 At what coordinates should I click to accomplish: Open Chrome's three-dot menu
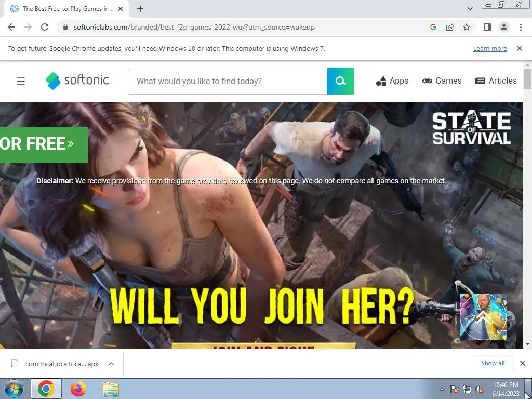(x=521, y=27)
